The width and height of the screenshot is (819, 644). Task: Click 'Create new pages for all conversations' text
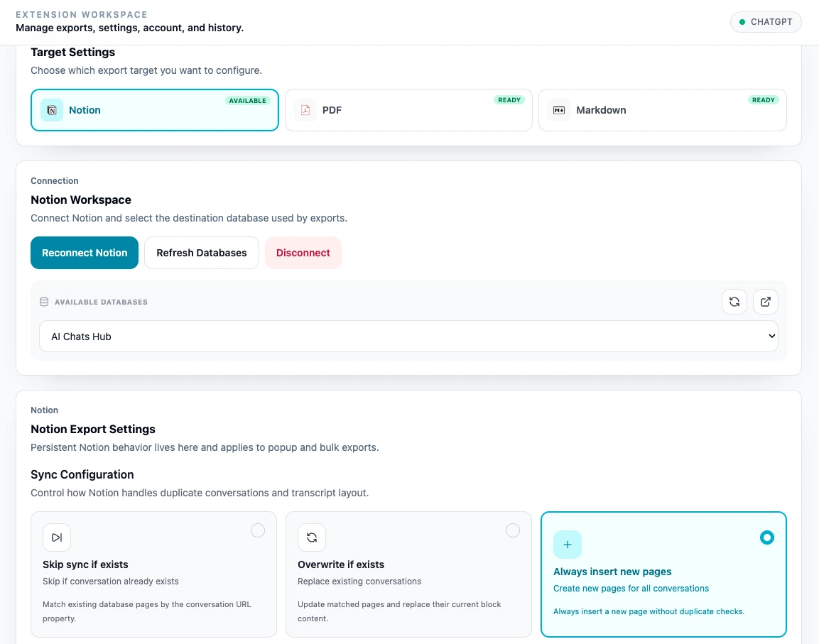(x=631, y=589)
